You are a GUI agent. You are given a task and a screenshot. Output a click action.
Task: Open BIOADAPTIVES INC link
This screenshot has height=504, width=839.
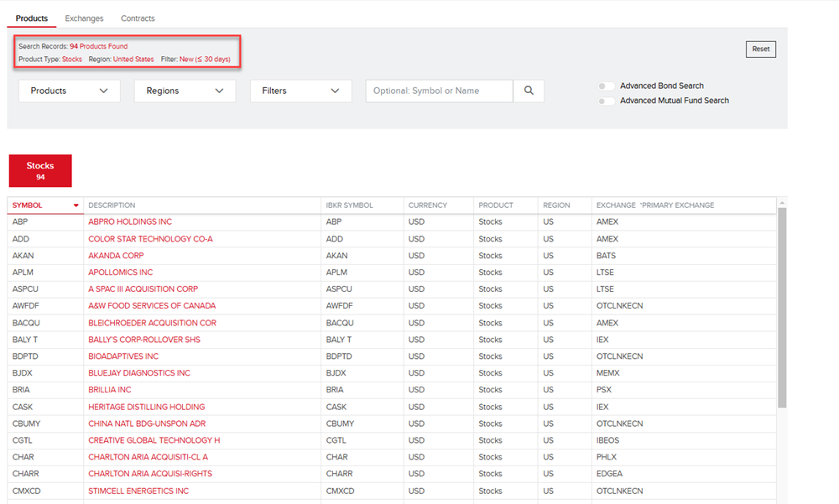(x=123, y=356)
